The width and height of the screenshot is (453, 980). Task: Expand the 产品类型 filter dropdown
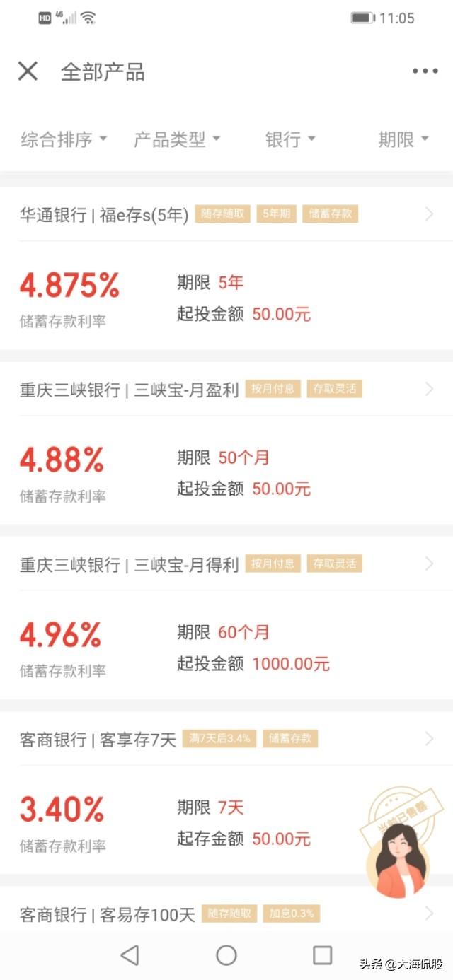point(177,139)
